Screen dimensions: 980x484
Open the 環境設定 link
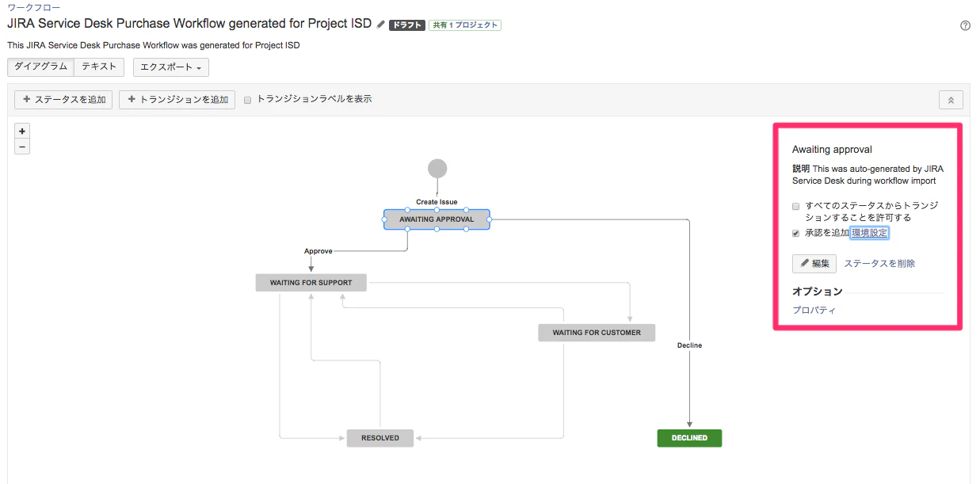[x=869, y=233]
